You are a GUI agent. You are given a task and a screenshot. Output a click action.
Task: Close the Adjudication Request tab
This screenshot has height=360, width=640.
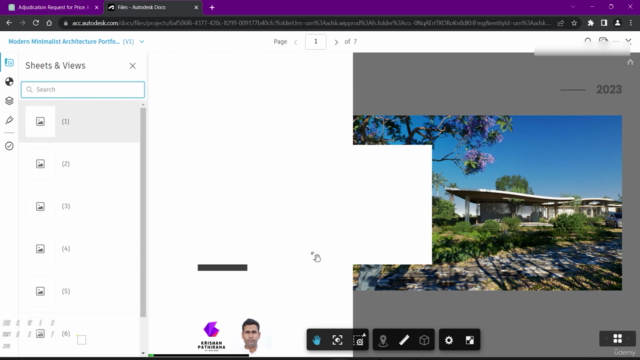click(97, 7)
